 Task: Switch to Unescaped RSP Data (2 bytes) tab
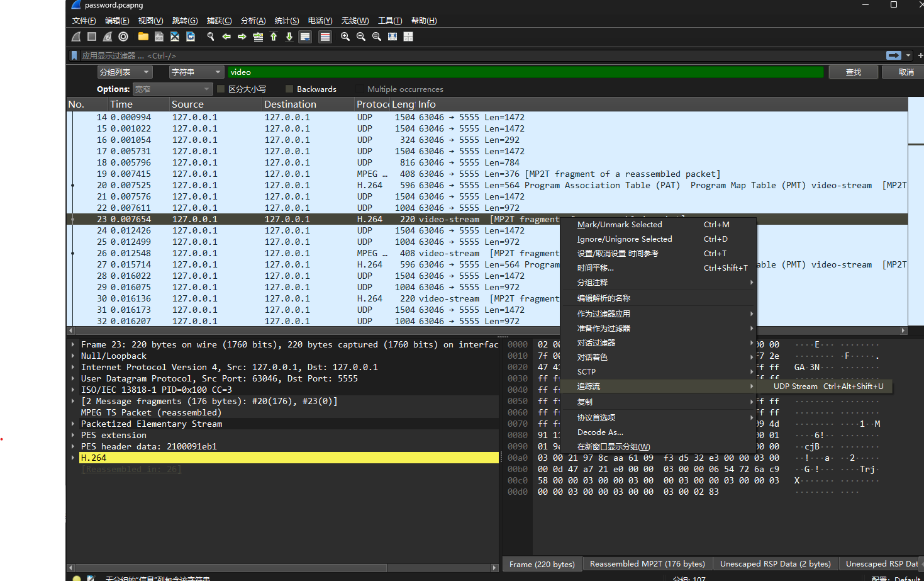[x=775, y=564]
